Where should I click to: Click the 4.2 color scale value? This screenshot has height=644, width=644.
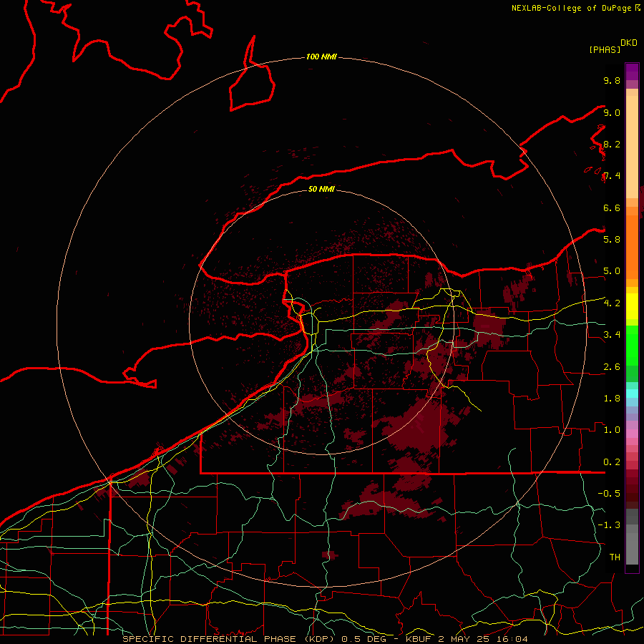(x=612, y=303)
